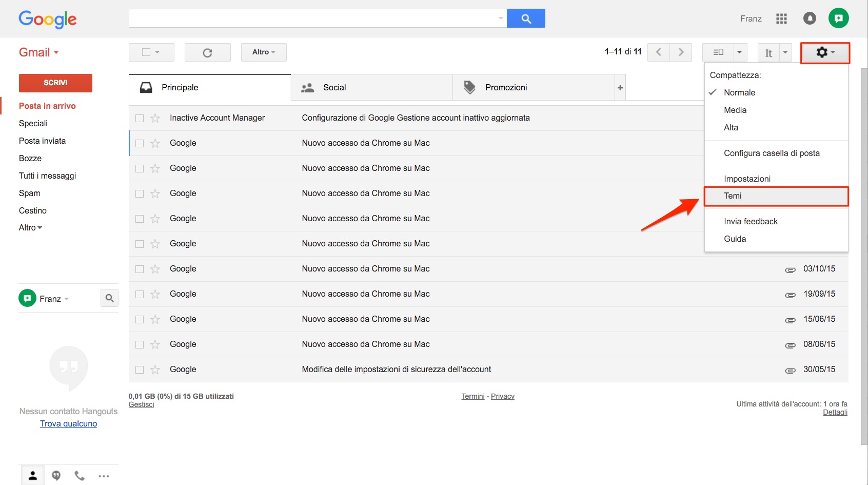Open the Altro toolbar dropdown

point(264,52)
